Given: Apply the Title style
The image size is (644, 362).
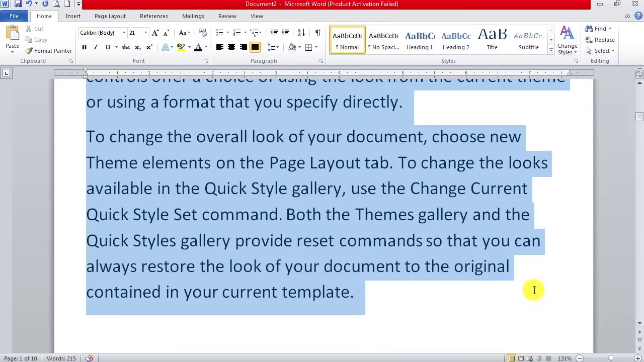Looking at the screenshot, I should coord(492,40).
